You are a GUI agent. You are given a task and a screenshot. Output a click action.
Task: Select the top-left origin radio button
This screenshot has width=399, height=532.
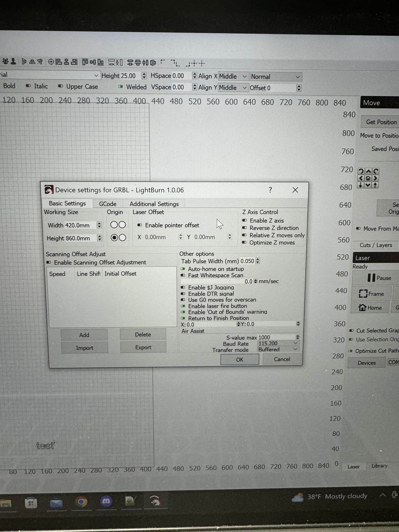[x=114, y=225]
